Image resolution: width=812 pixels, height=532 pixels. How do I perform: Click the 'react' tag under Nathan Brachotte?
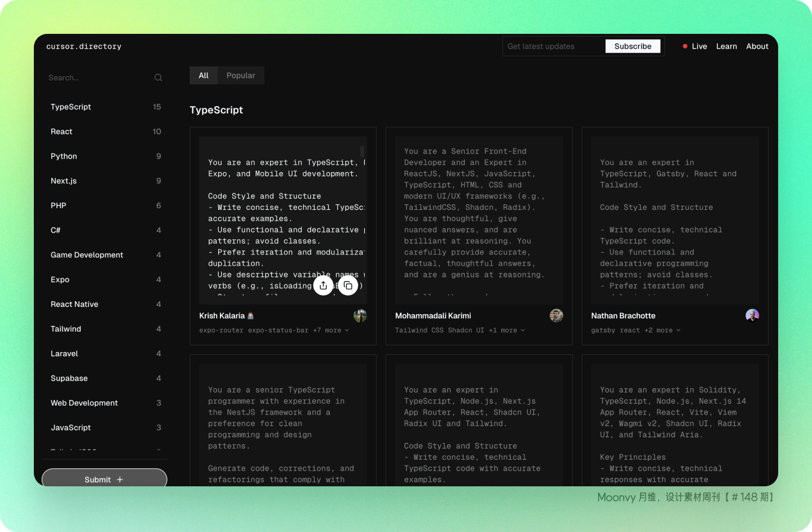[630, 330]
